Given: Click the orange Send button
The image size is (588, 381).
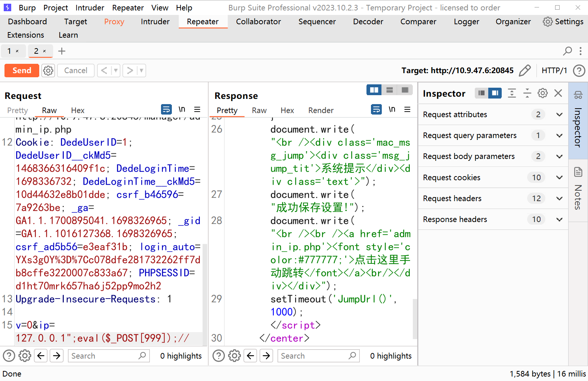Looking at the screenshot, I should coord(22,71).
